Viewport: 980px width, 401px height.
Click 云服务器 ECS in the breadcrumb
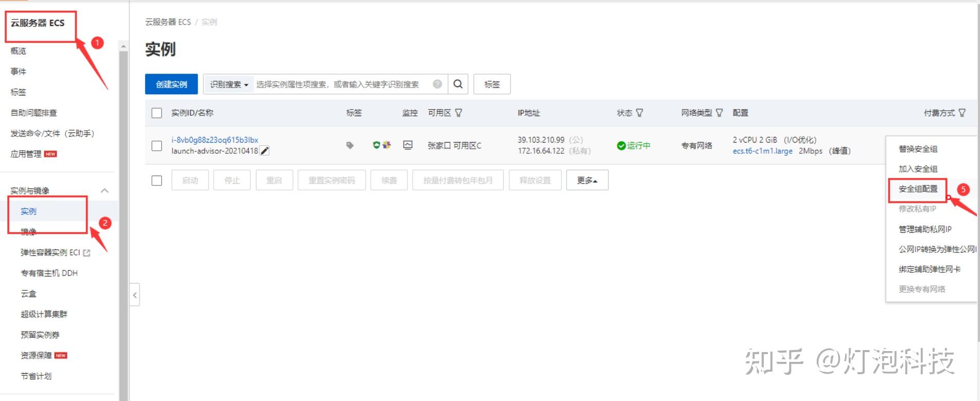tap(168, 22)
